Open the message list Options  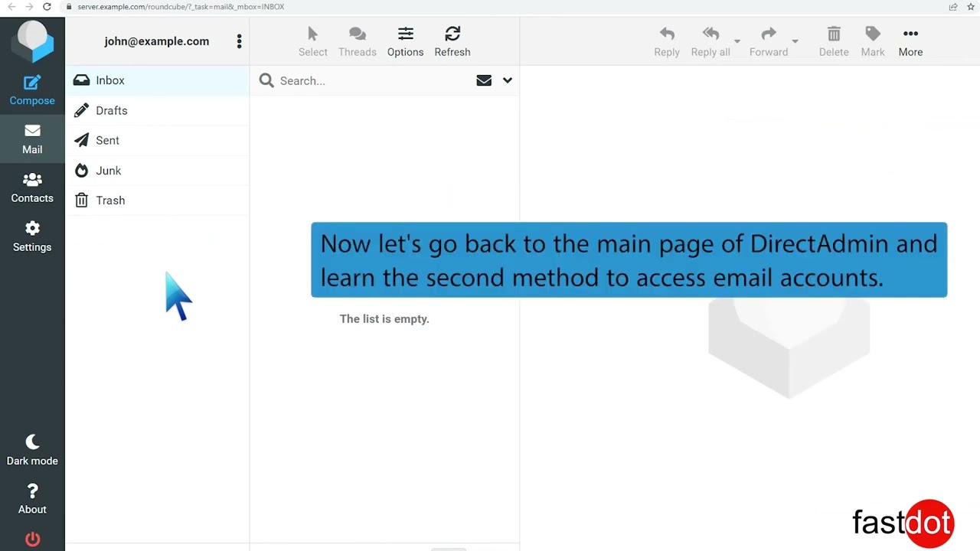coord(405,41)
